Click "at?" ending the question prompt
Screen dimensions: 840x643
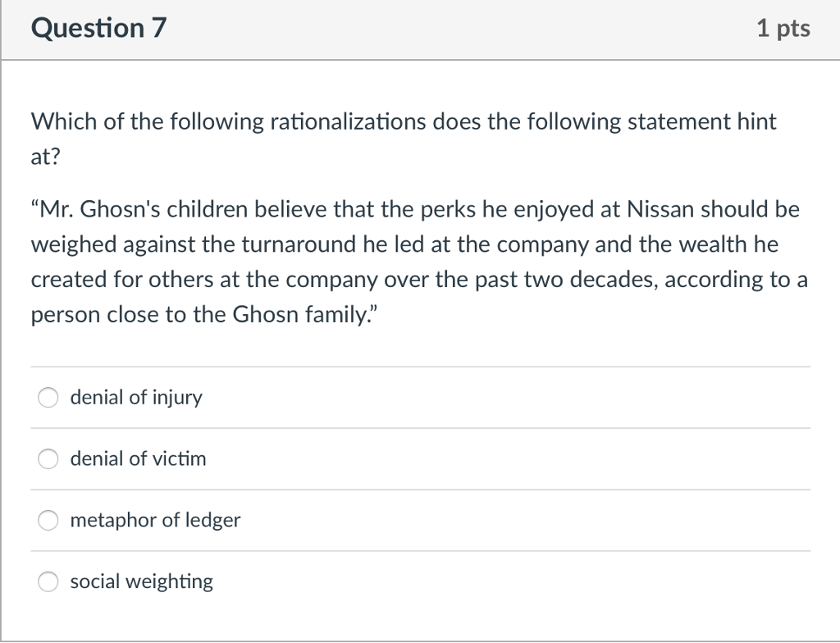(x=45, y=157)
